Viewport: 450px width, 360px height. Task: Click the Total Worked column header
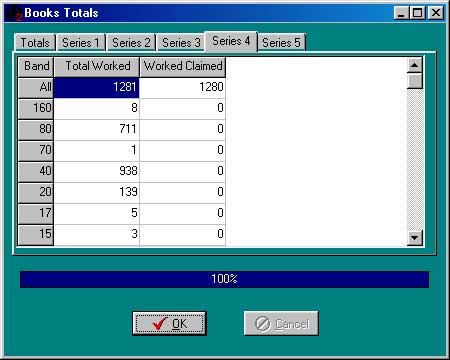tap(97, 67)
